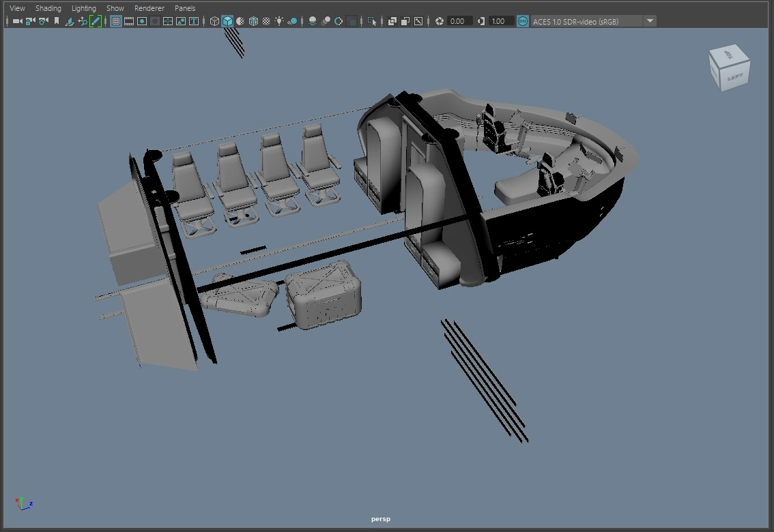This screenshot has width=774, height=532.
Task: Select Smooth Shade All cube icon
Action: click(227, 21)
